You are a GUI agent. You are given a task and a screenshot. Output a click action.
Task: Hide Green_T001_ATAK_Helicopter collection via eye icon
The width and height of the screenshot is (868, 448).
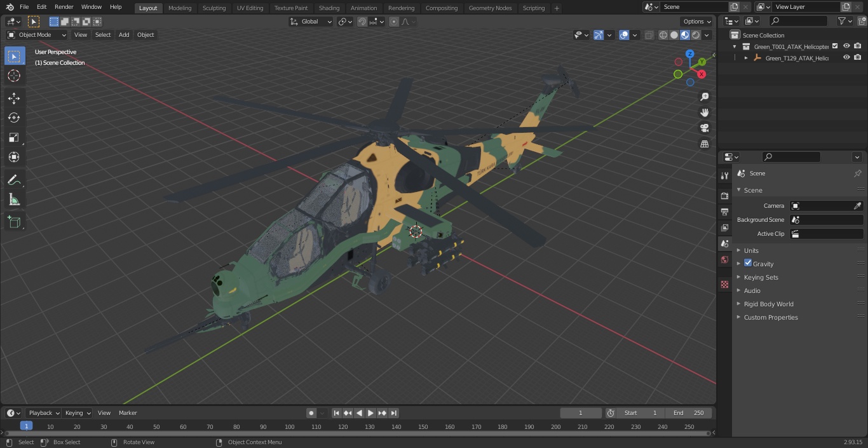pos(846,46)
